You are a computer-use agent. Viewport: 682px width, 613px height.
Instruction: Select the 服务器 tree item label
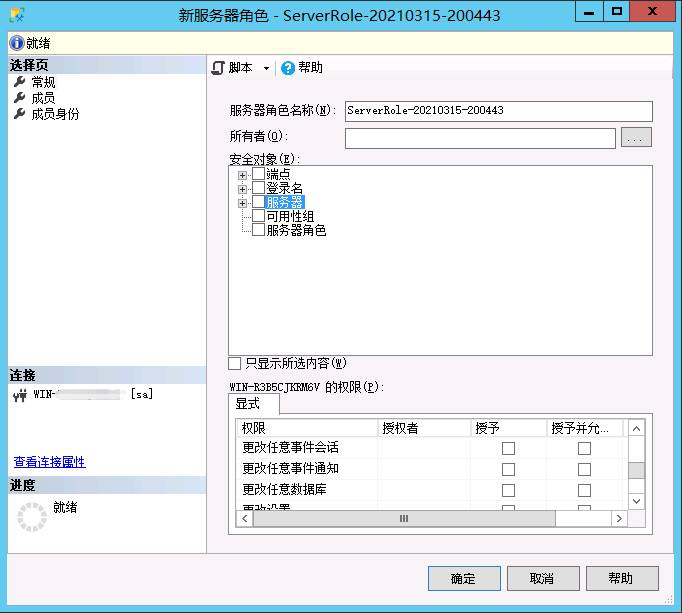pyautogui.click(x=284, y=202)
